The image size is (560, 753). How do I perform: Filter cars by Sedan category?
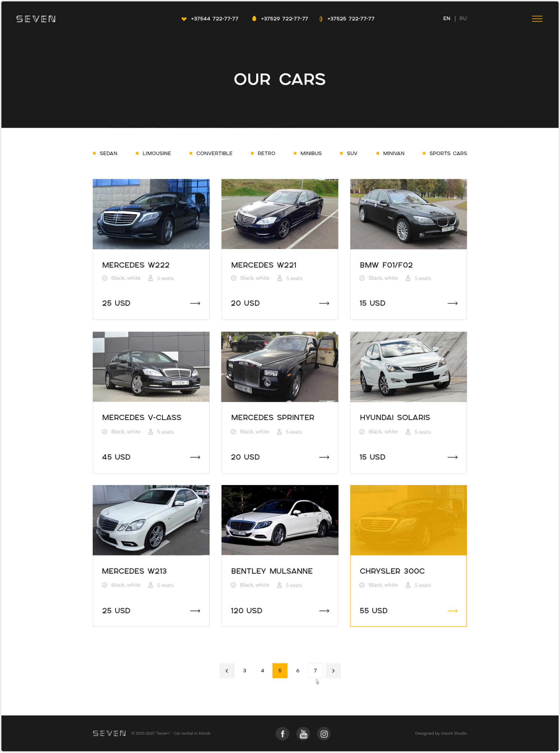click(x=105, y=153)
